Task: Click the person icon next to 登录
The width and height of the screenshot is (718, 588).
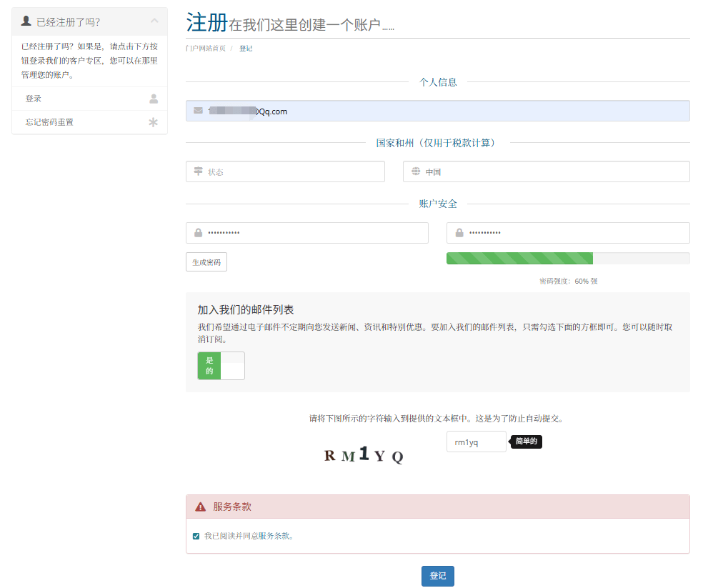Action: point(153,99)
